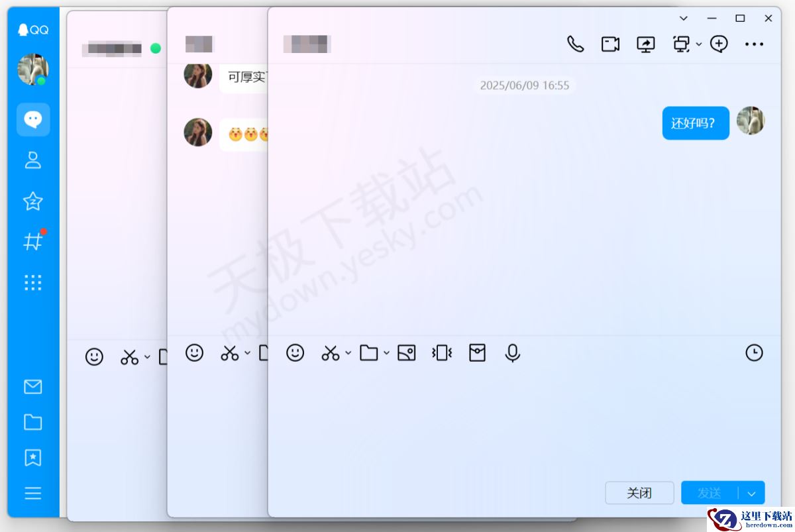The image size is (795, 532).
Task: Open the channels tab with red dot
Action: 33,241
